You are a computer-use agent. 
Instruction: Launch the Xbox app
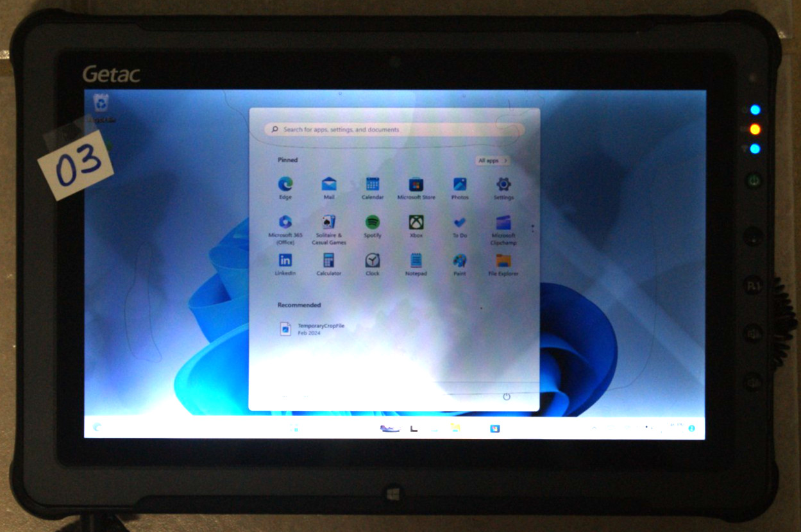point(416,226)
